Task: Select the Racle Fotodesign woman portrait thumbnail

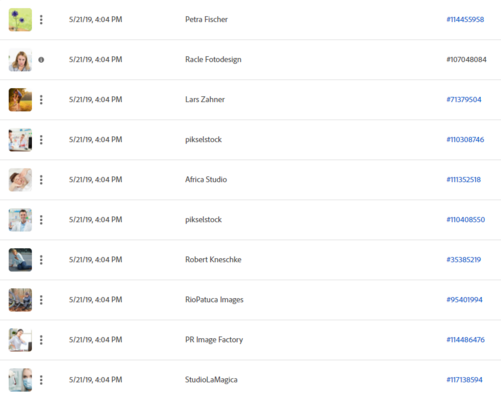Action: (20, 60)
